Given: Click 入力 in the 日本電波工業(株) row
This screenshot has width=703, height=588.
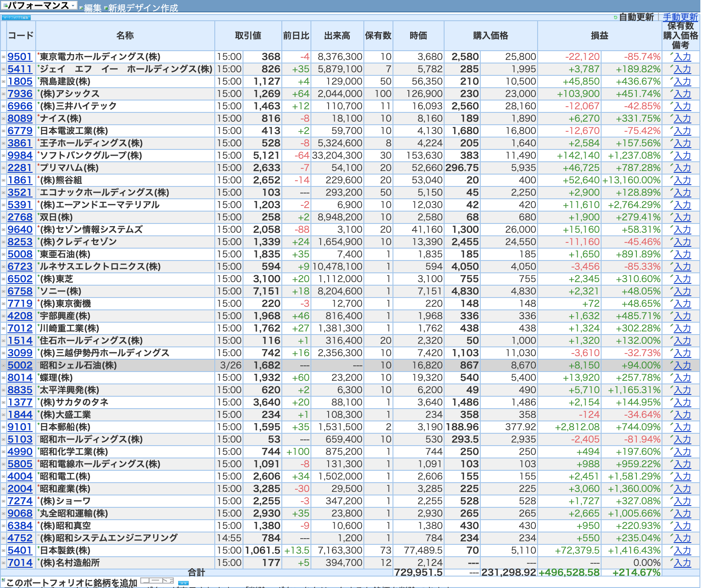Looking at the screenshot, I should [682, 131].
